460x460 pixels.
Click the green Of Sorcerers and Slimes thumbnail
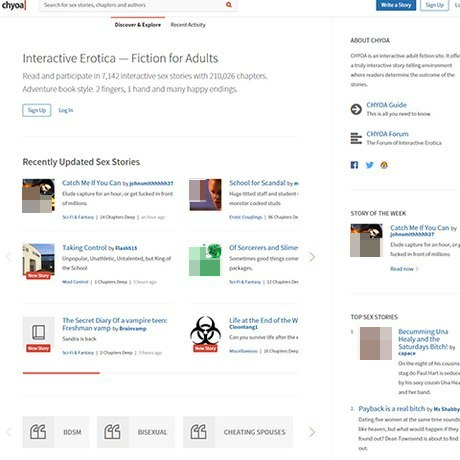pyautogui.click(x=205, y=260)
